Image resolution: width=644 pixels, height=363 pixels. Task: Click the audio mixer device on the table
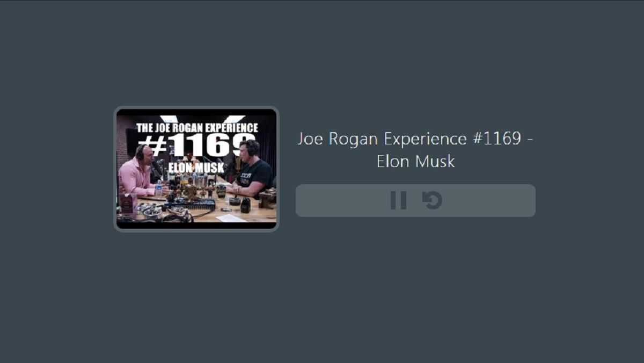point(189,205)
